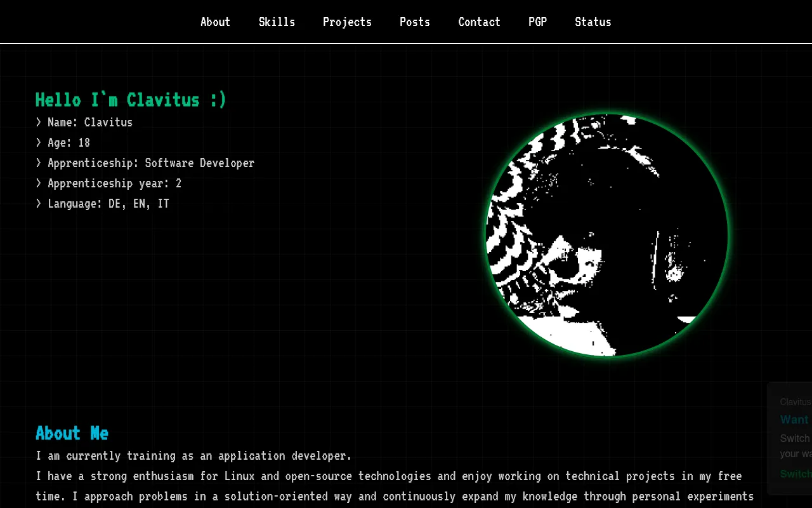
Task: Click the "Apprenticeship year: 2" line
Action: click(108, 183)
